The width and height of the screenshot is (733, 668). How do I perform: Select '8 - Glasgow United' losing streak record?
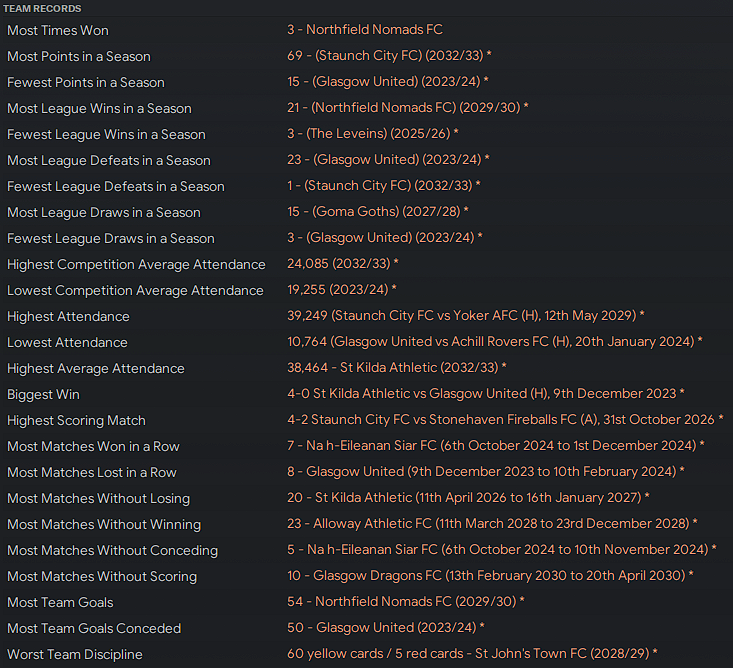coord(486,472)
